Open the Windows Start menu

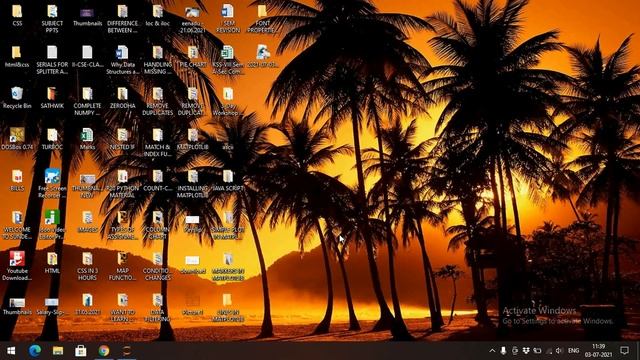tap(11, 351)
